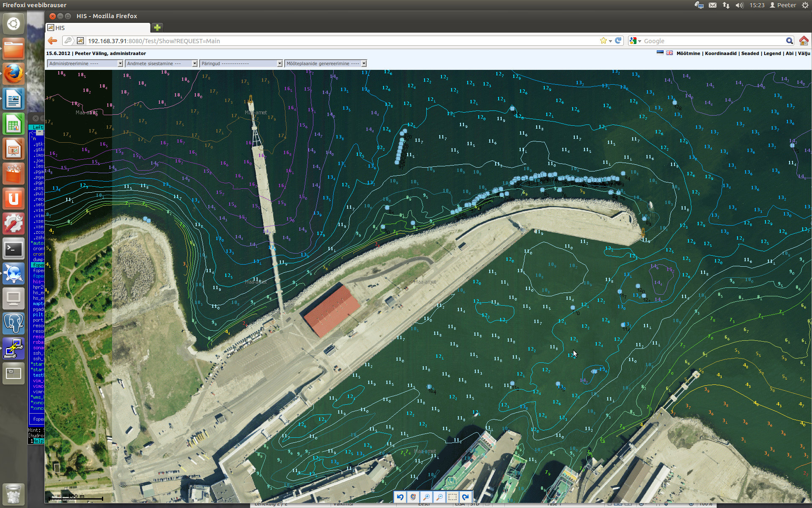
Task: Open the Andmete sisestamine dropdown
Action: click(162, 63)
